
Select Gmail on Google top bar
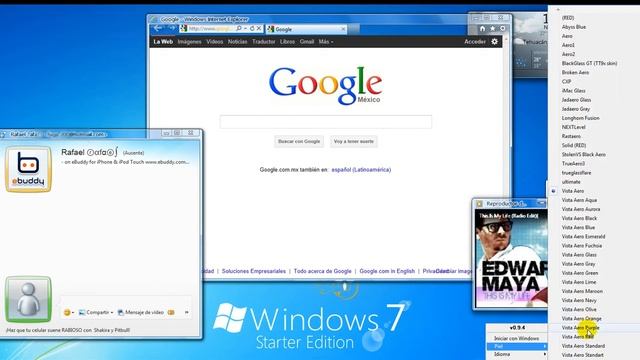coord(307,42)
